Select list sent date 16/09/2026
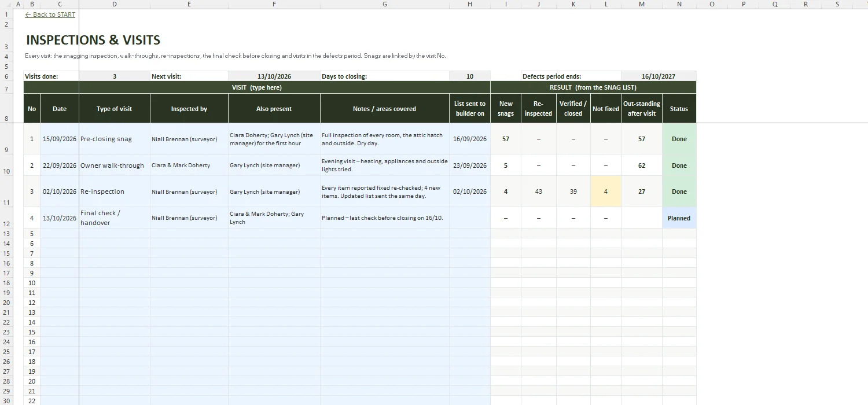The height and width of the screenshot is (405, 868). 470,139
